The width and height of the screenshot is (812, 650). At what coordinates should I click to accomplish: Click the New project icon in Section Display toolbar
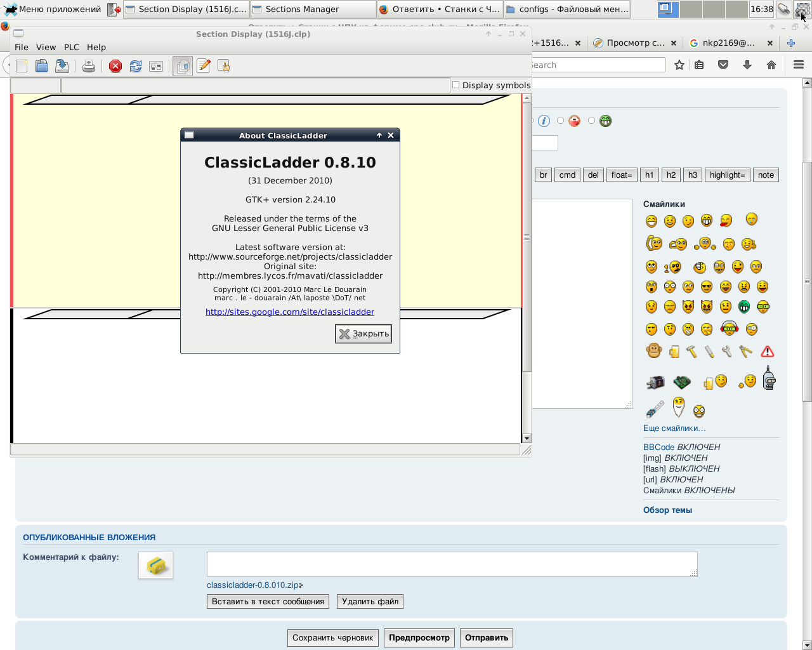(x=22, y=66)
